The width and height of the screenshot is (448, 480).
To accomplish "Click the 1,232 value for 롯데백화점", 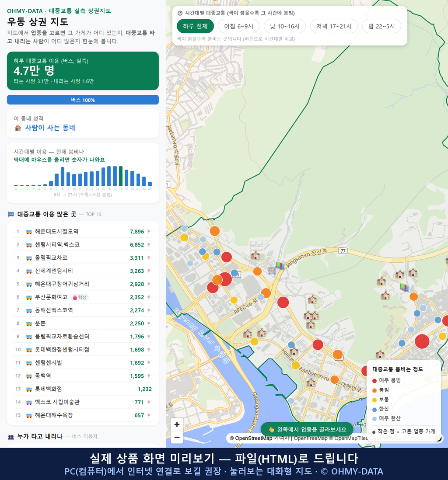I will point(145,389).
